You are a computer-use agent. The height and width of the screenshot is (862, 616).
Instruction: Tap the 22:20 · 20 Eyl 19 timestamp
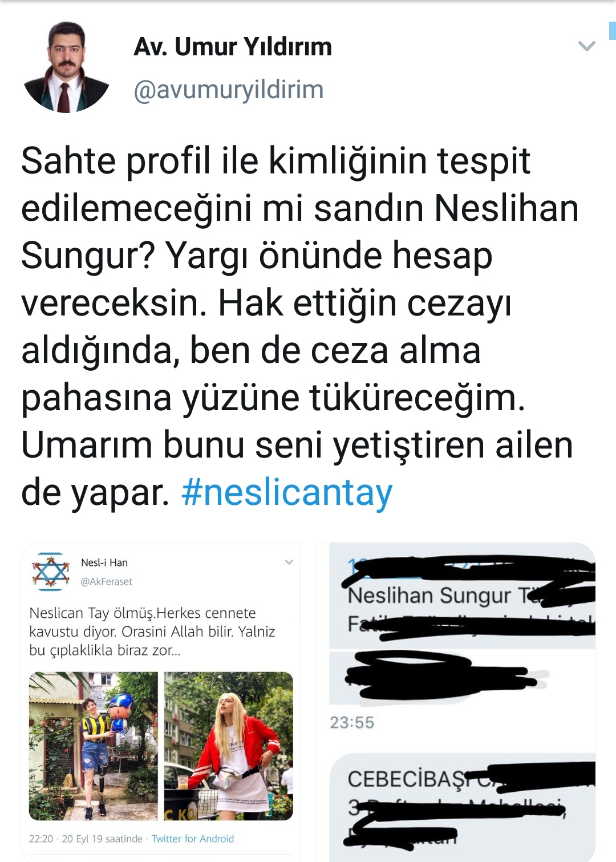click(x=86, y=839)
